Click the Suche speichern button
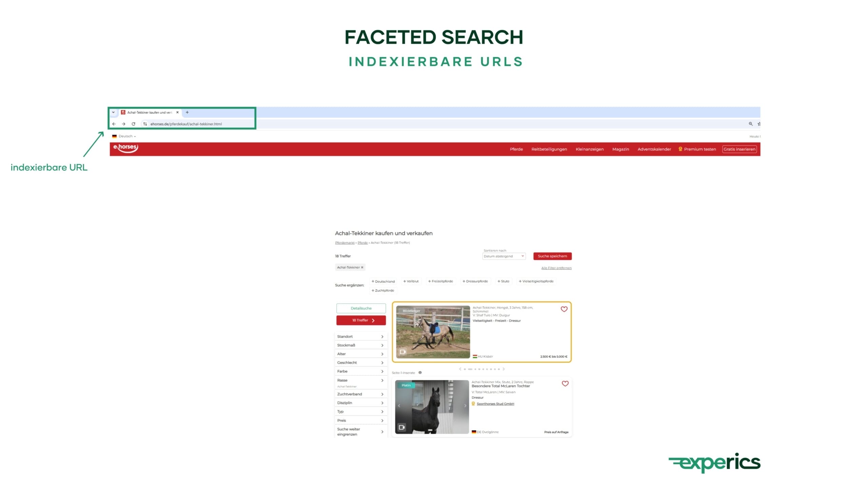 click(552, 256)
